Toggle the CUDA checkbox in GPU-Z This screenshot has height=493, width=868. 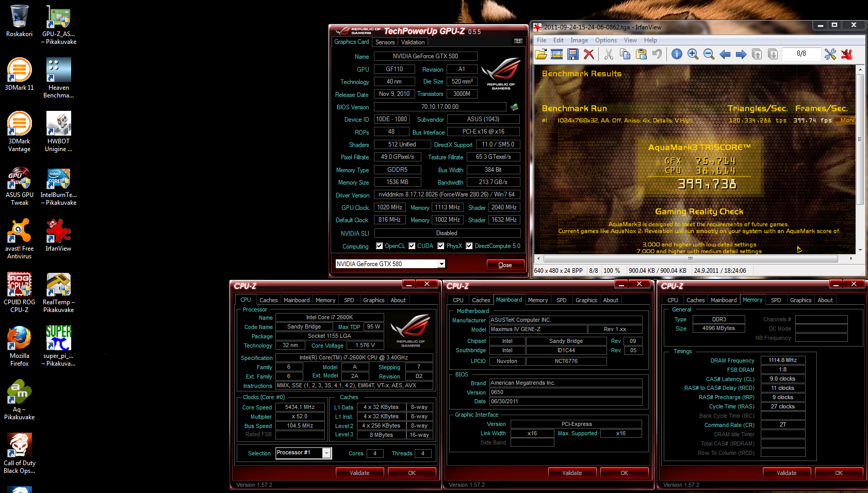(412, 246)
